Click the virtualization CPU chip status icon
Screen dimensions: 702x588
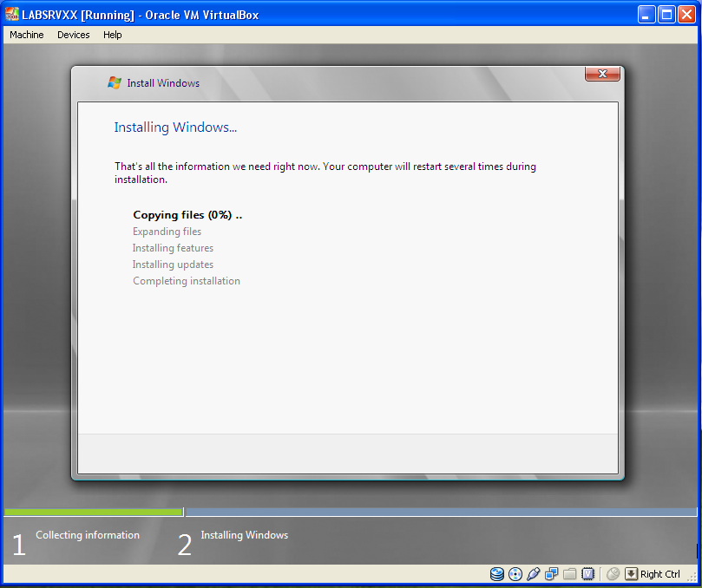pos(587,573)
